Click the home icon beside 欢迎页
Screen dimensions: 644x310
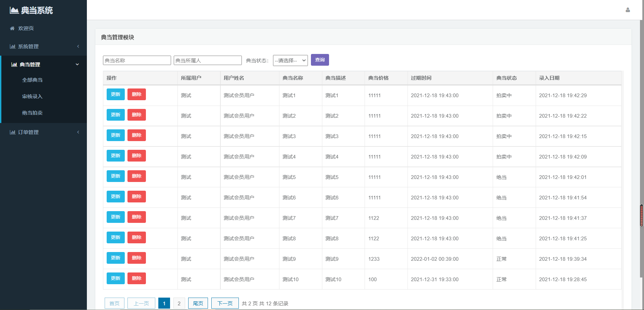(12, 28)
